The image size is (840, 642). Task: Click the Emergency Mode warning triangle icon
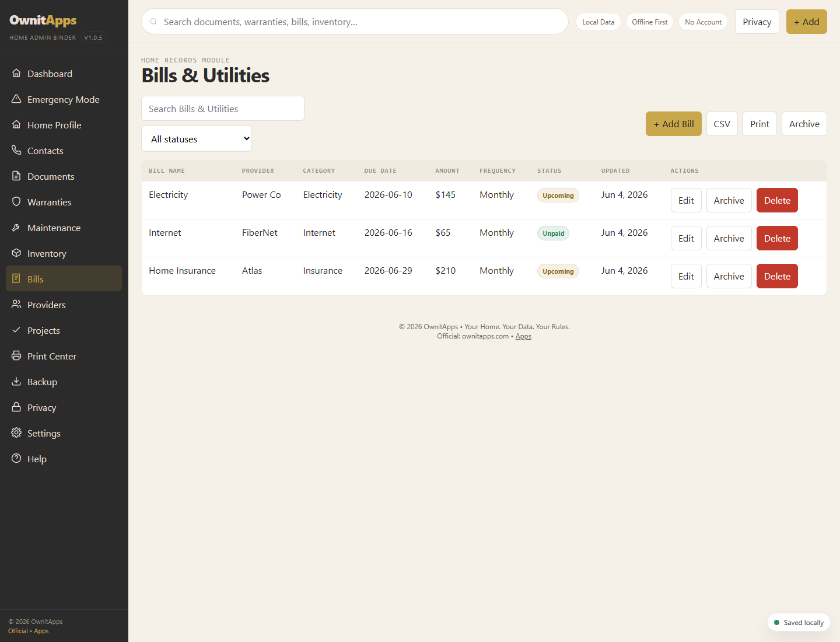click(16, 99)
